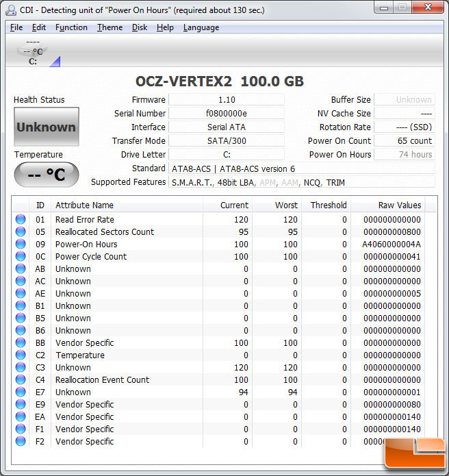This screenshot has height=476, width=449.
Task: Click status orb for attribute C3
Action: click(x=21, y=367)
